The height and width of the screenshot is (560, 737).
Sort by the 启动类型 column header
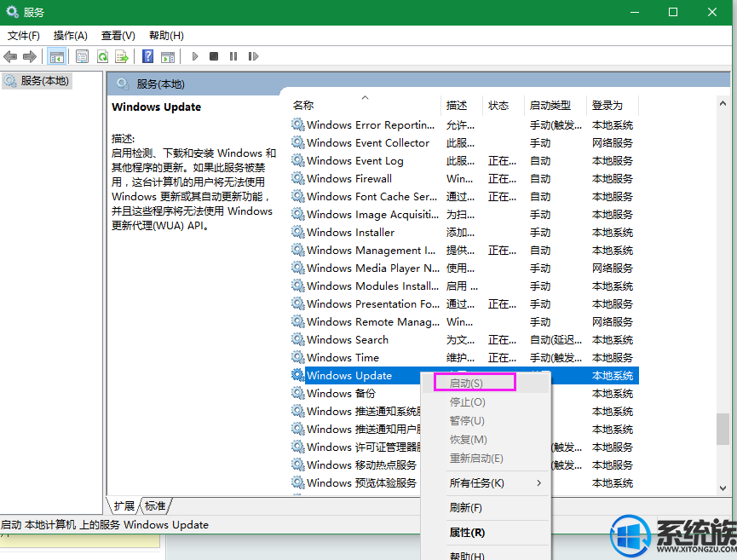(556, 106)
